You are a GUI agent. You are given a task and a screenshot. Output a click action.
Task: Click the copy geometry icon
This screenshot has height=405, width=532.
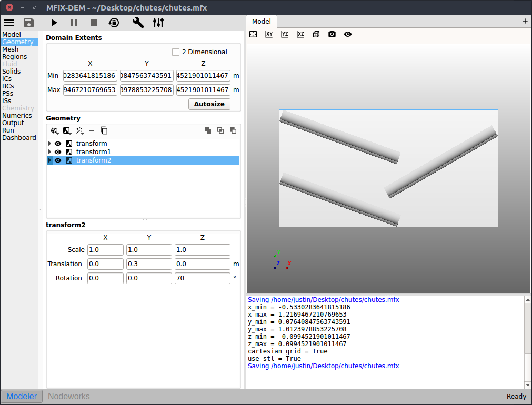tap(104, 130)
